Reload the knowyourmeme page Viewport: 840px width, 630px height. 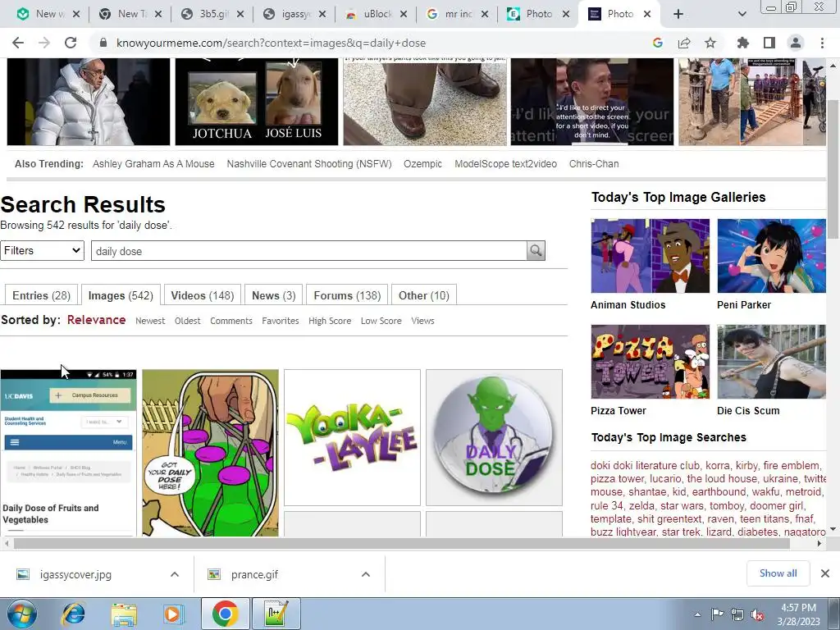pos(71,43)
